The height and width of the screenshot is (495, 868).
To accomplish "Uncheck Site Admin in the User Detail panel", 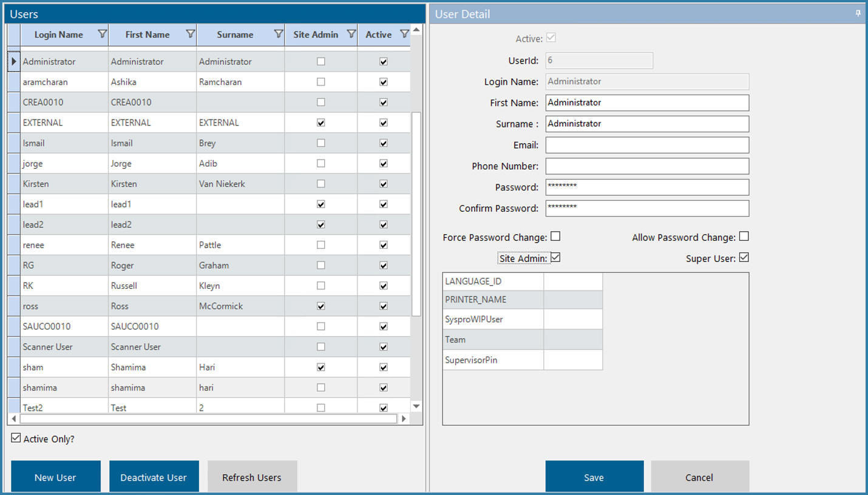I will 555,257.
